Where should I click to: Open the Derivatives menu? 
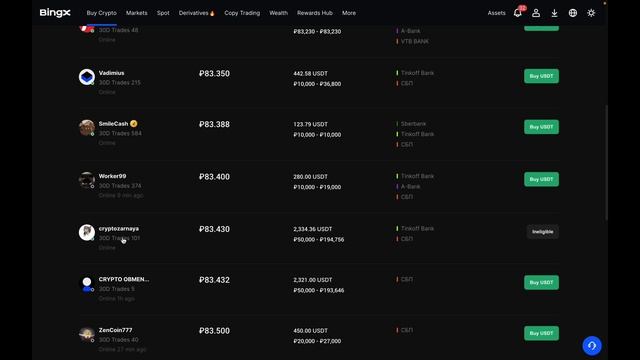point(196,13)
